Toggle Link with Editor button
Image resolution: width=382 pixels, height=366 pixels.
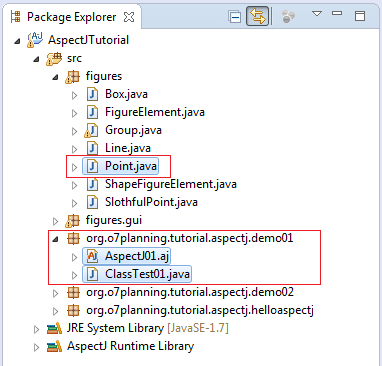[x=258, y=16]
